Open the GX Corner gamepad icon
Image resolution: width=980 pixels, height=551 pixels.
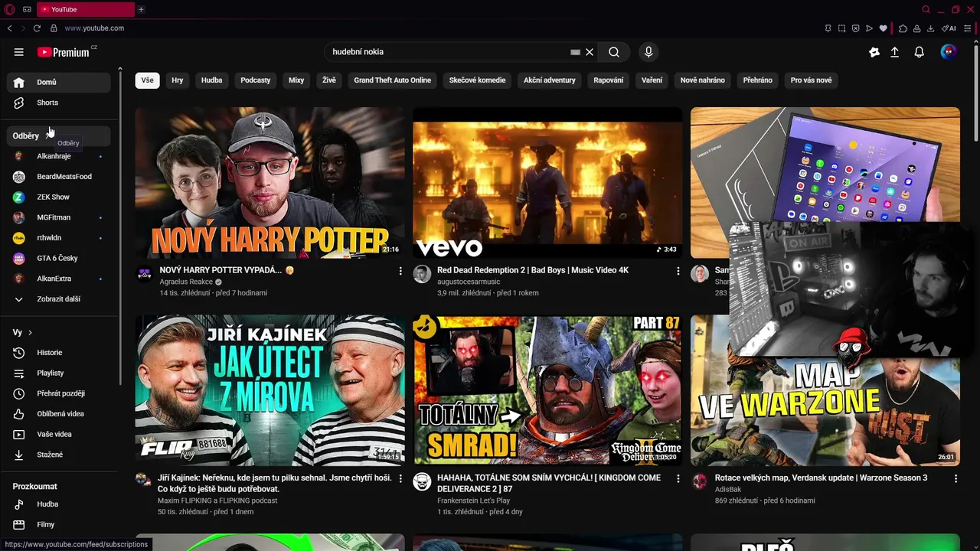coord(27,9)
